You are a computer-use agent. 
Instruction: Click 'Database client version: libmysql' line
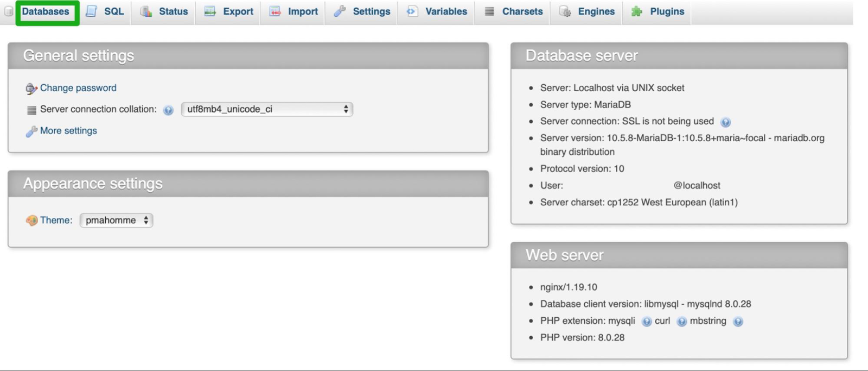point(646,304)
